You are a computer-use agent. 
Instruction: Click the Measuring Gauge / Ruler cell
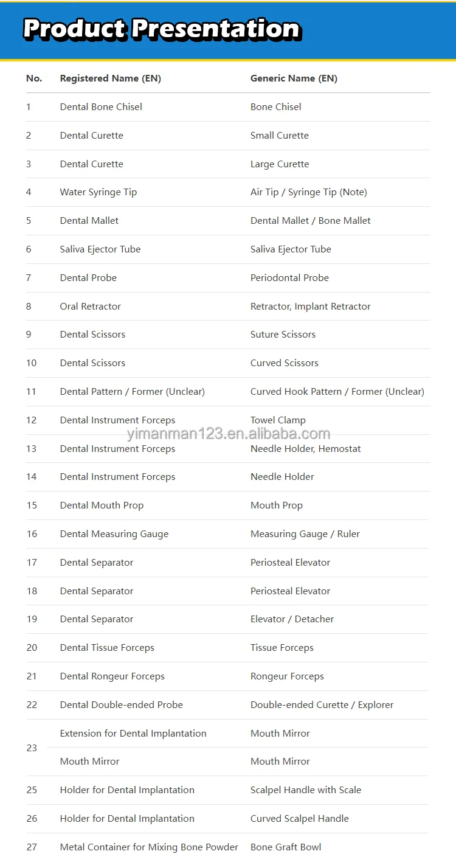tap(305, 534)
